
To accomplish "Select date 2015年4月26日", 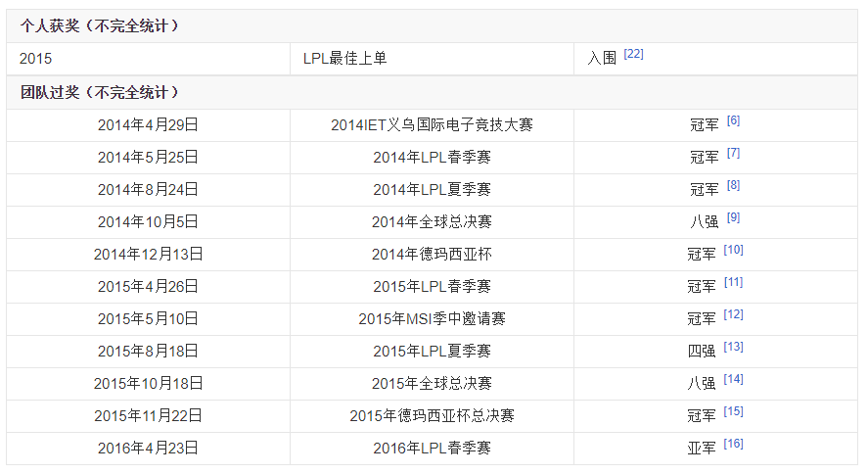I will [148, 286].
